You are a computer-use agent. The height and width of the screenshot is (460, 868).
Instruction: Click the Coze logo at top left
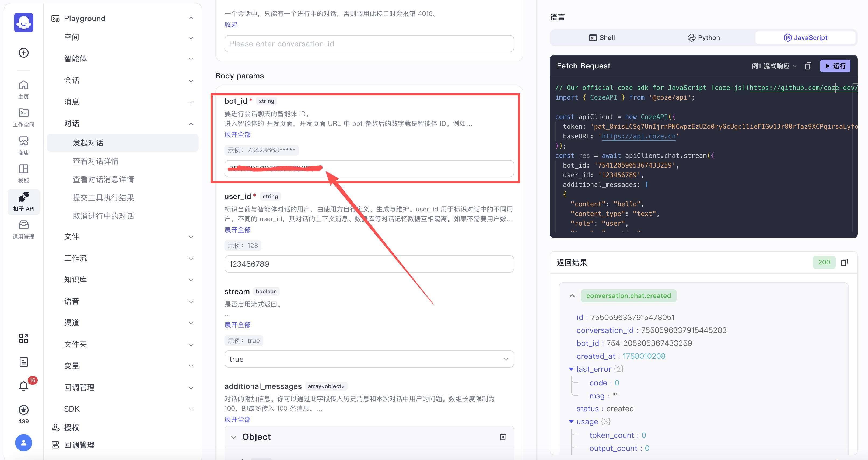[x=23, y=22]
